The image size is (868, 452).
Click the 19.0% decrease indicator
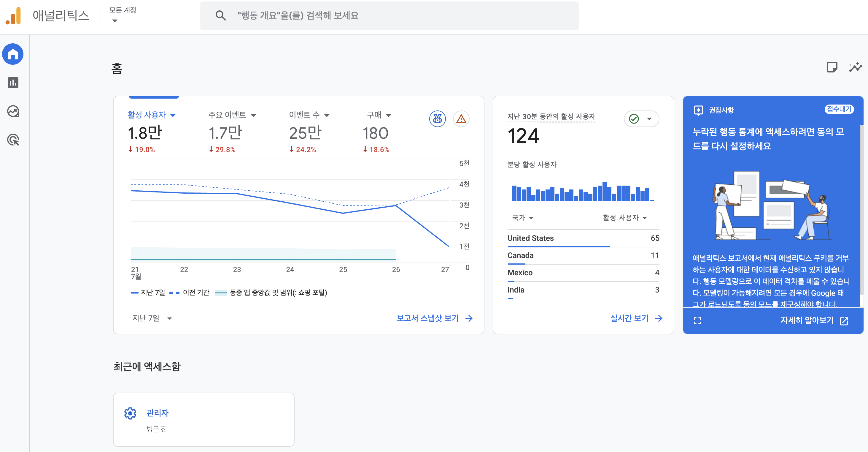[x=141, y=149]
